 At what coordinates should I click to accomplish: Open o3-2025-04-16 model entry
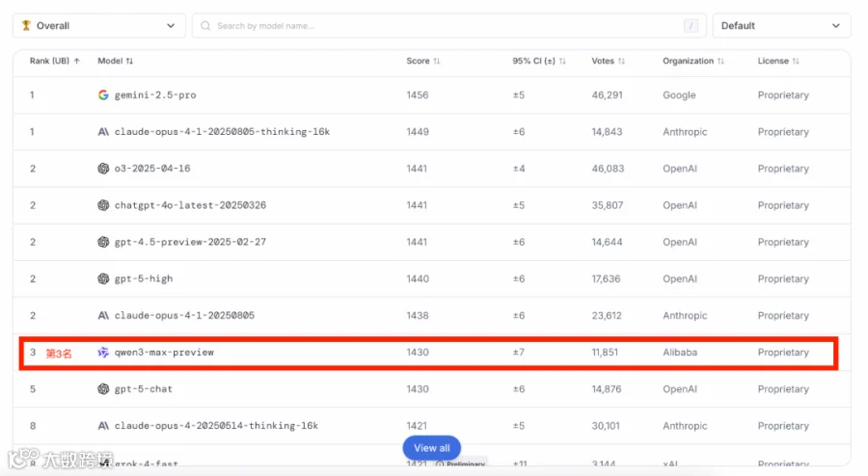pyautogui.click(x=152, y=169)
